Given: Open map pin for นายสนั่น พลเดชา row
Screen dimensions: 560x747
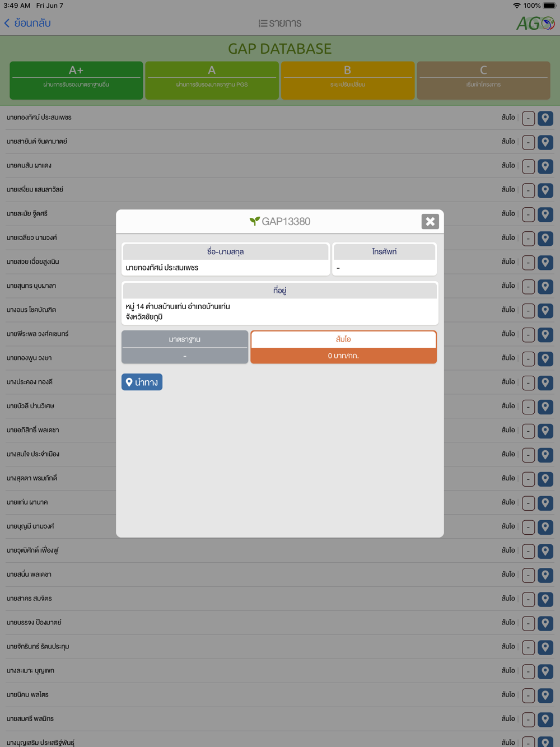Looking at the screenshot, I should coord(545,576).
